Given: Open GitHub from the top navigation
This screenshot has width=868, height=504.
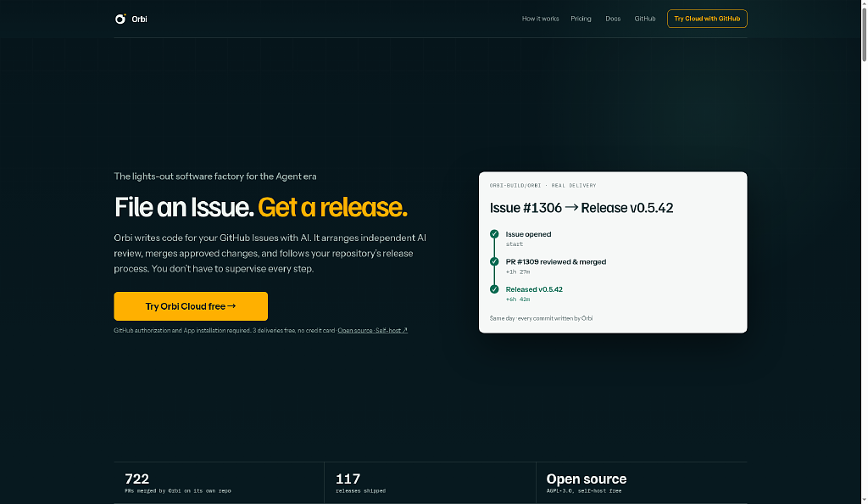Looking at the screenshot, I should tap(645, 19).
